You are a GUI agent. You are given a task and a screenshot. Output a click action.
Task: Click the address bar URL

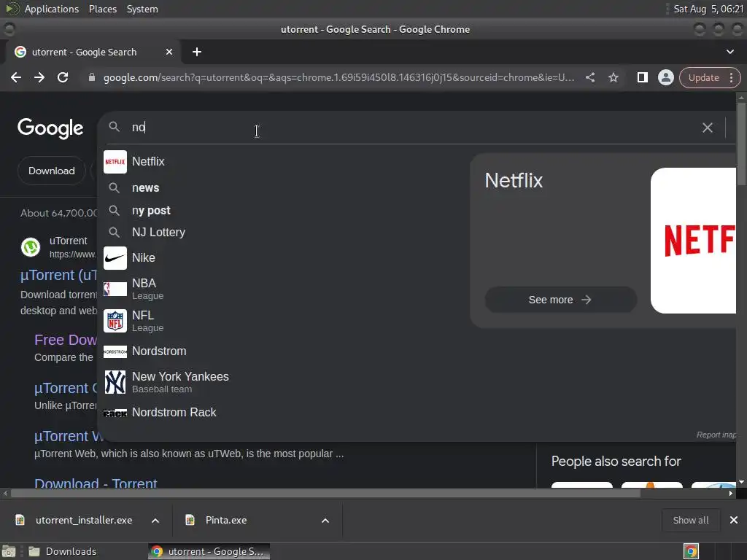pyautogui.click(x=338, y=77)
